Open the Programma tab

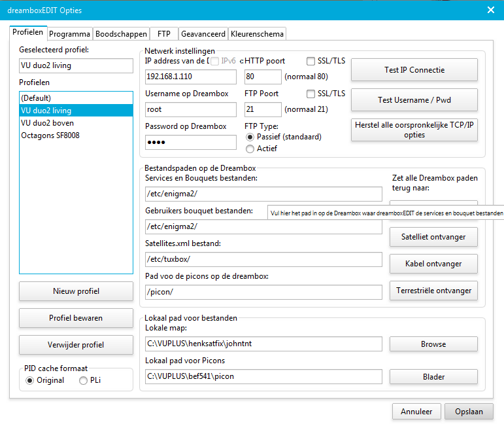[x=70, y=34]
